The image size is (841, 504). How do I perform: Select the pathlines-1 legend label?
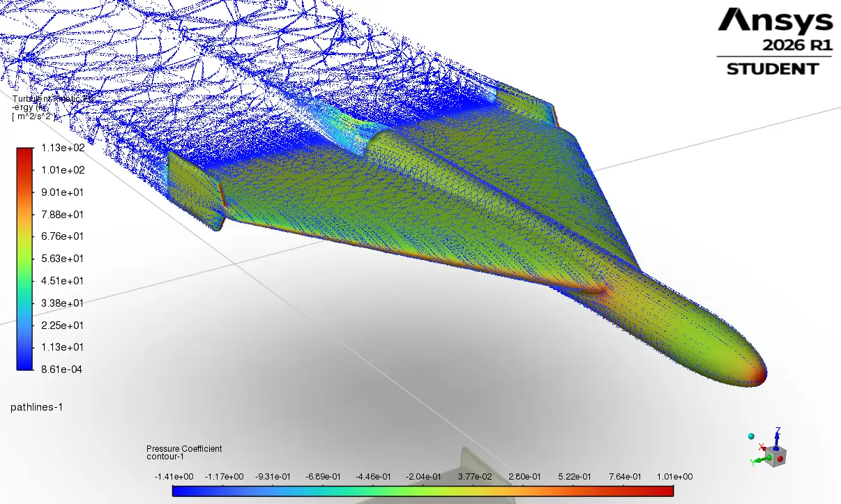(x=36, y=406)
